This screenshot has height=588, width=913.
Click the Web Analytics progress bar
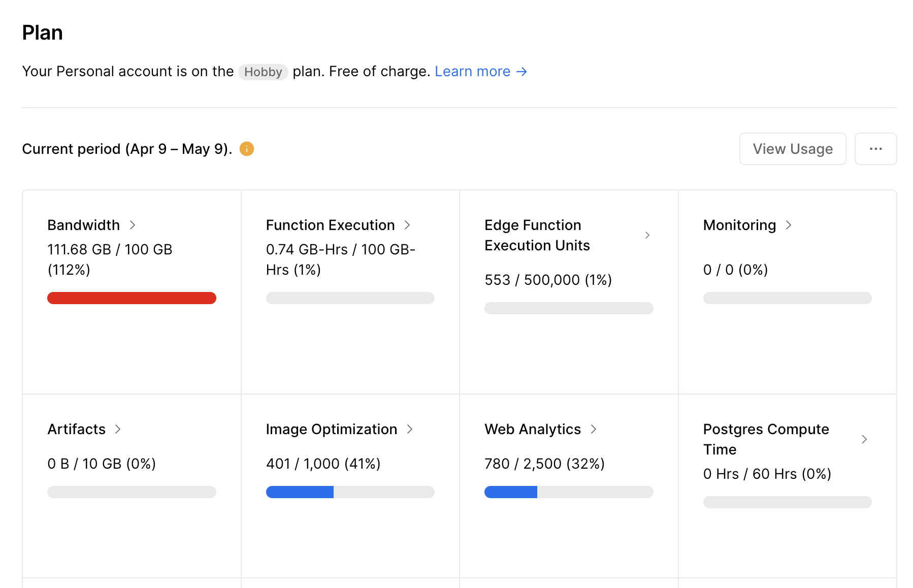point(568,492)
